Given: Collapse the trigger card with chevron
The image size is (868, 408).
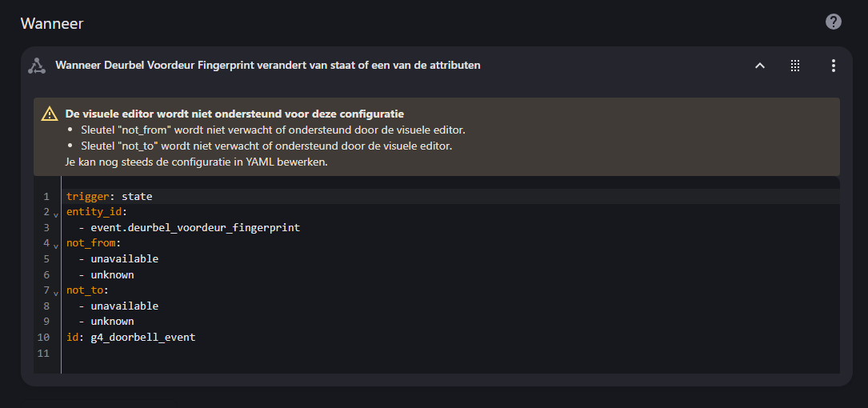Looking at the screenshot, I should (x=760, y=66).
